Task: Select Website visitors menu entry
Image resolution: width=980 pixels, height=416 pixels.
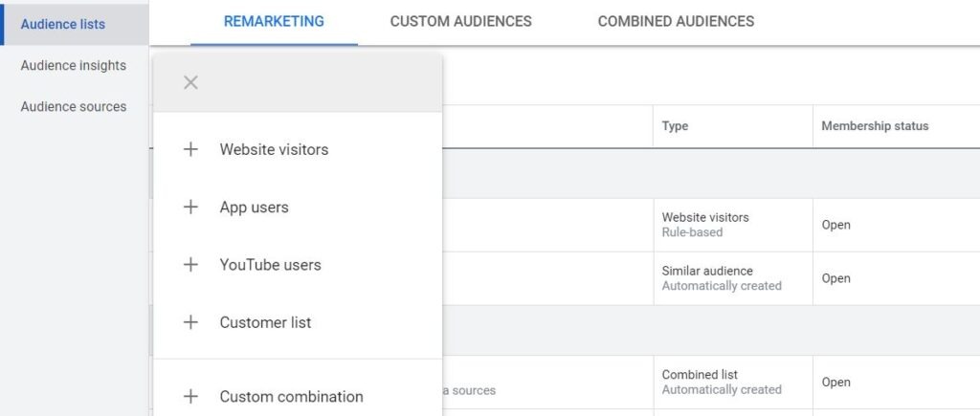Action: [274, 149]
